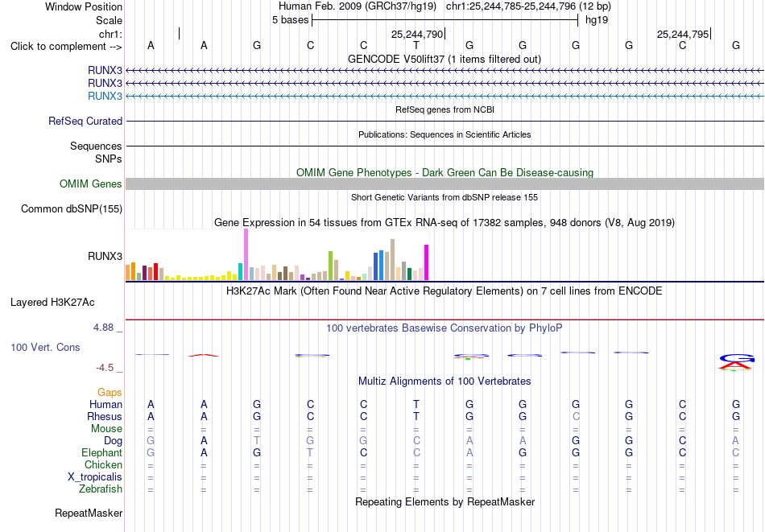Open 'Short Genetic Variants from dbSNP release 155' title

445,197
